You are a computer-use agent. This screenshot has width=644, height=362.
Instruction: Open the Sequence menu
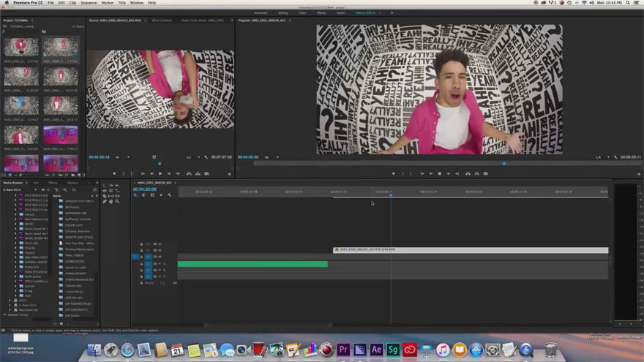89,2
